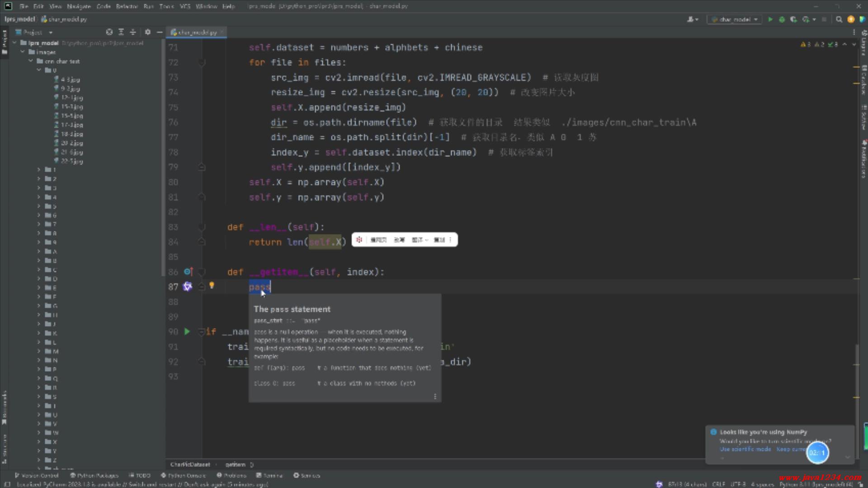
Task: Click Run with Coverage icon
Action: click(793, 19)
